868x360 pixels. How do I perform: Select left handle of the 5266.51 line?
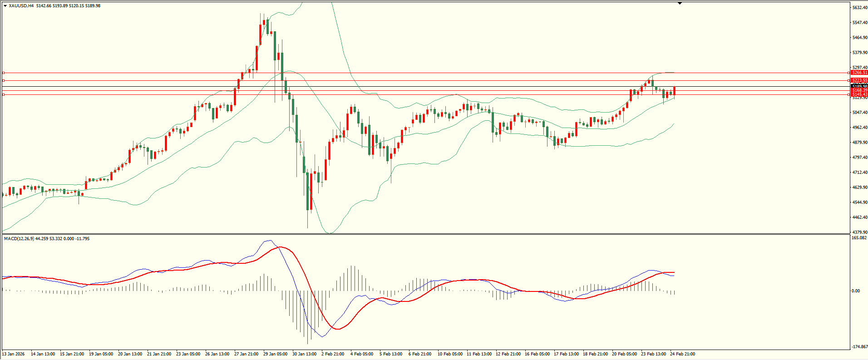[x=3, y=73]
